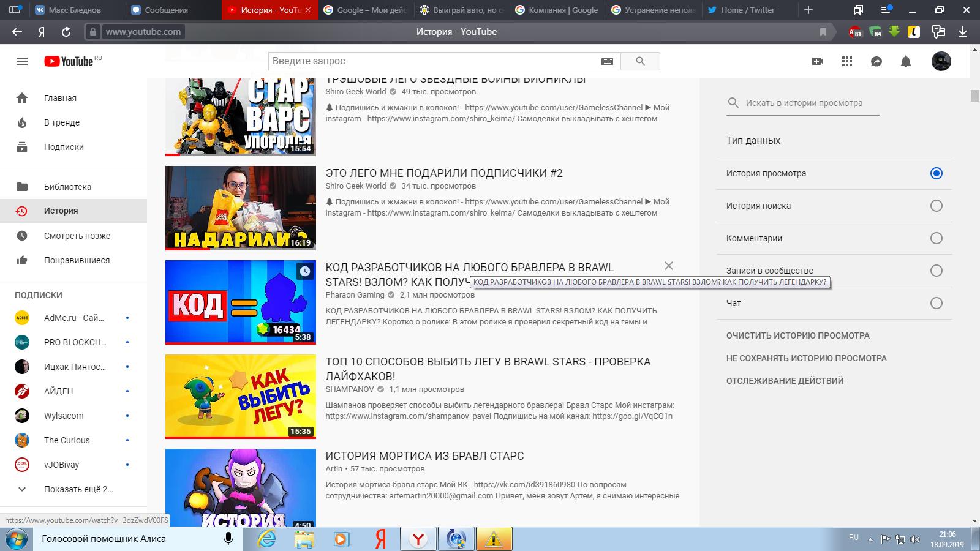980x551 pixels.
Task: Open ТОП 10 СПОСОБОВ ВЫБИТЬ ЛЕГУ title
Action: (488, 369)
